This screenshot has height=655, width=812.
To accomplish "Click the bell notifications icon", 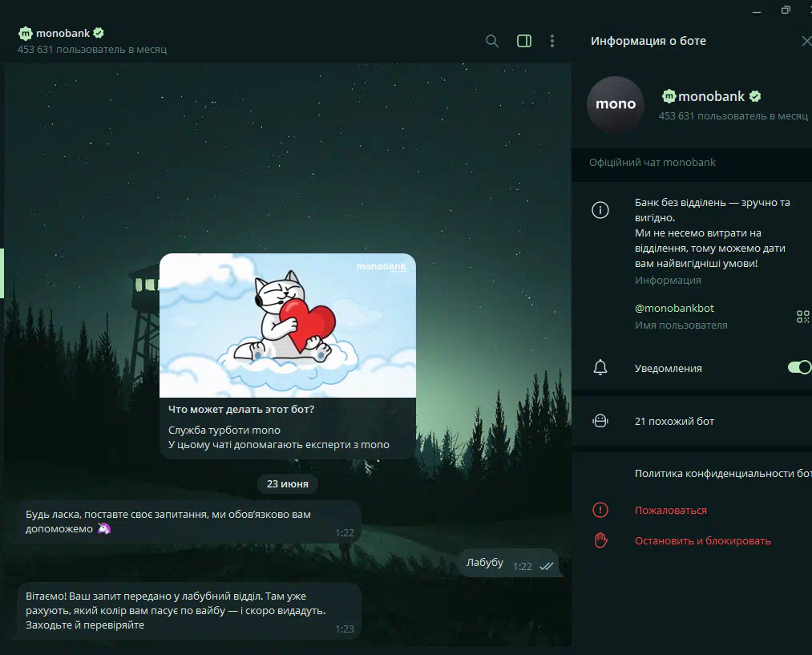I will coord(600,368).
